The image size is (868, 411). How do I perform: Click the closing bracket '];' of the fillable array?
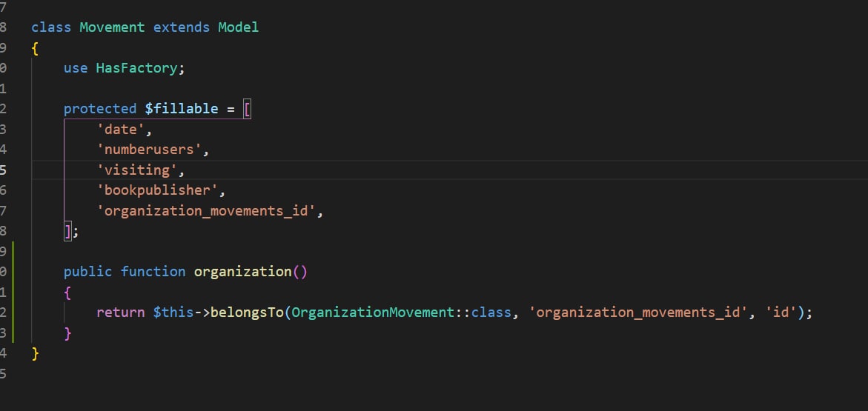[71, 231]
